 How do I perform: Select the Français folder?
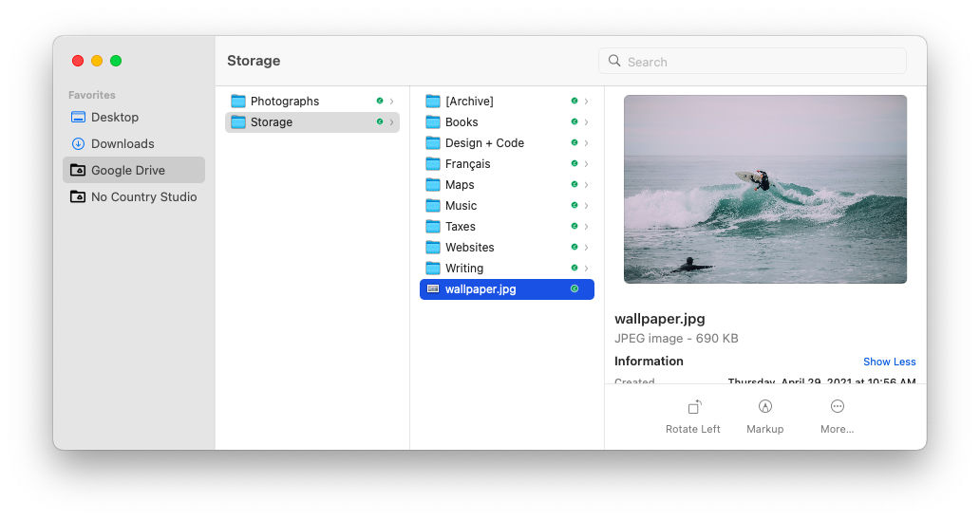(467, 164)
